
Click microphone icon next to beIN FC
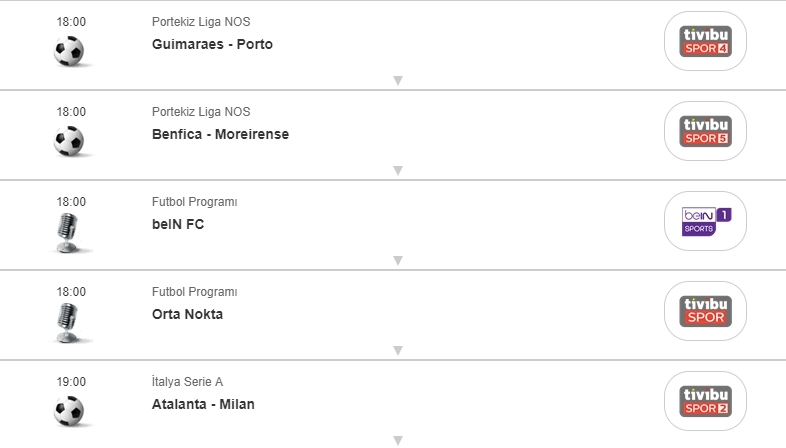pos(69,232)
